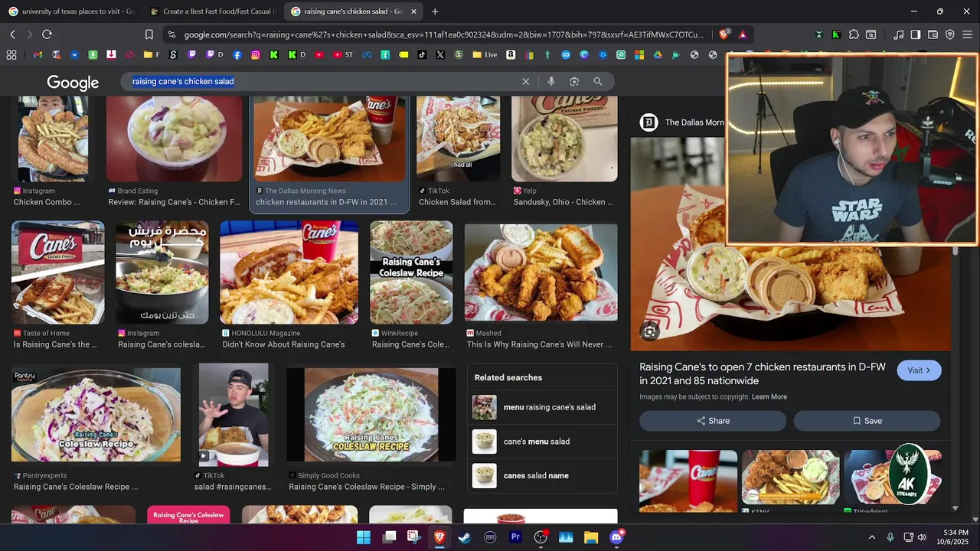
Task: Open the Pantryexperts Coleslaw Recipe result
Action: [96, 429]
